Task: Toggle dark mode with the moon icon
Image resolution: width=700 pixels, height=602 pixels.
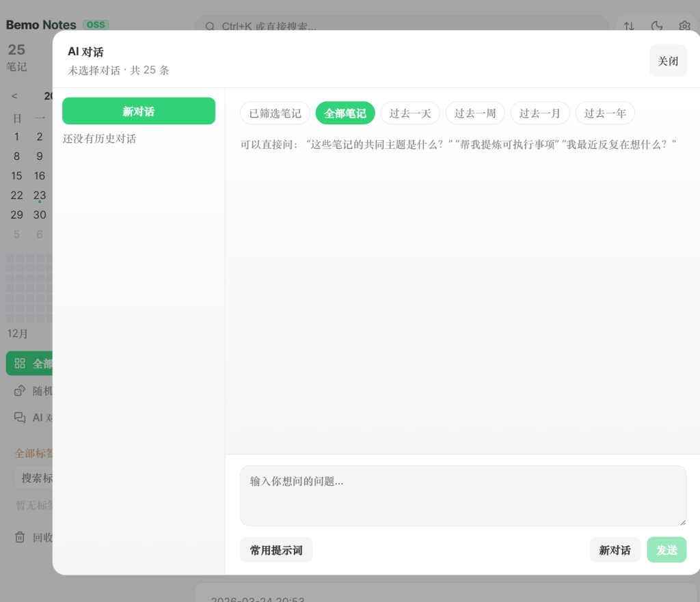Action: pos(657,26)
